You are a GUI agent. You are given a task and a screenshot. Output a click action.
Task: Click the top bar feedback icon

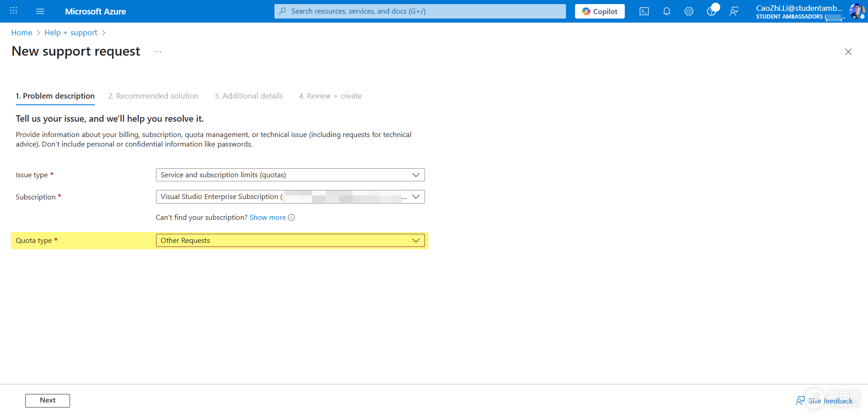click(734, 11)
